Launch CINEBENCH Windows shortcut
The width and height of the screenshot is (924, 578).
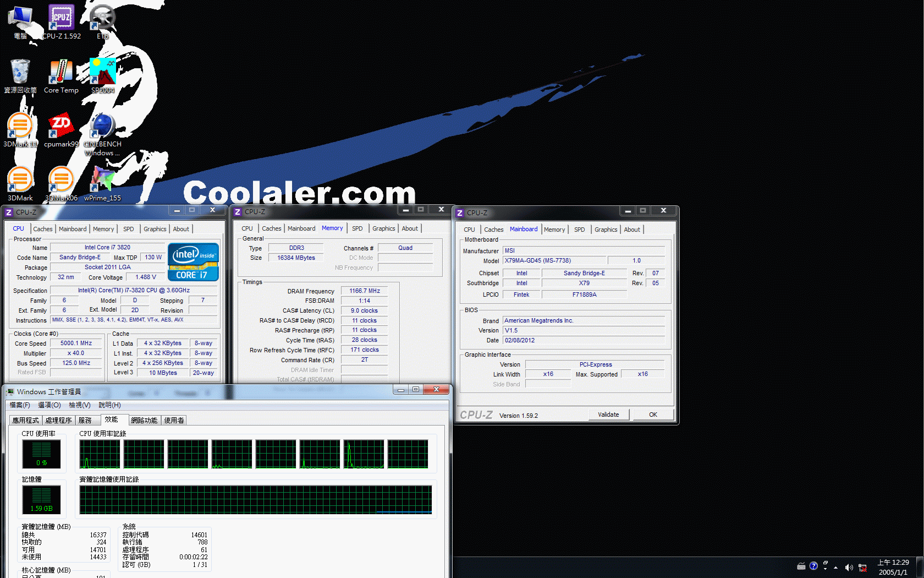coord(102,134)
